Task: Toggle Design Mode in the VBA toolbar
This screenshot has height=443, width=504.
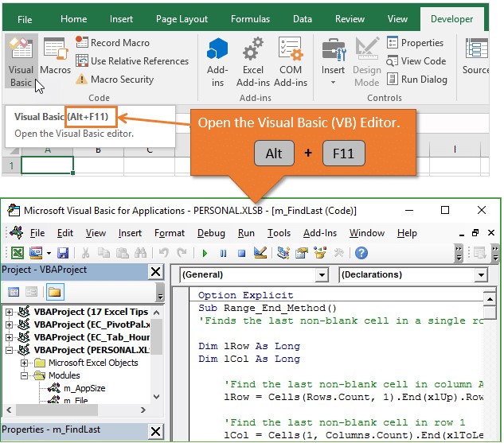Action: [x=260, y=253]
